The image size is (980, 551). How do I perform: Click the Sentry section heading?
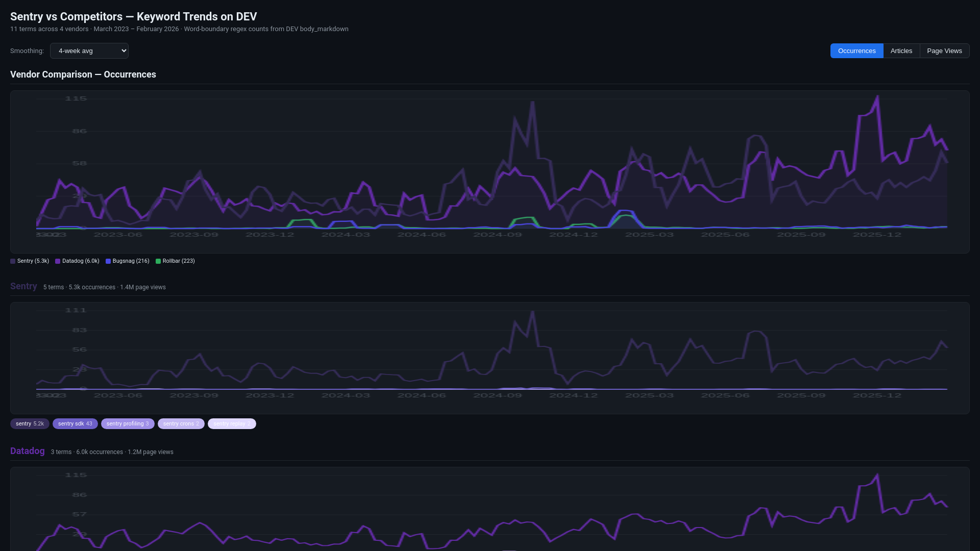point(23,286)
